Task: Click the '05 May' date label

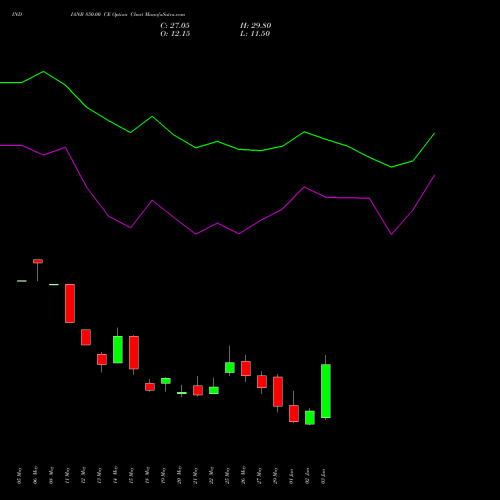Action: (20, 476)
